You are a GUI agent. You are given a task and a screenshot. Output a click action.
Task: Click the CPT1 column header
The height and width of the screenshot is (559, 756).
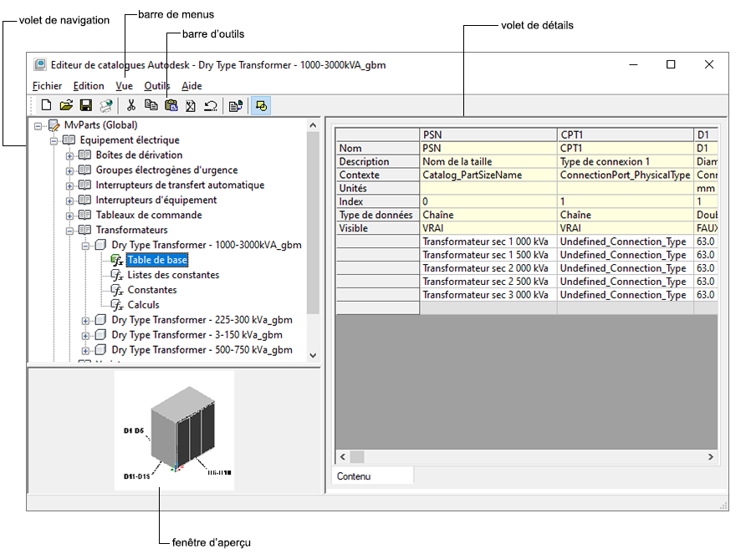click(626, 135)
